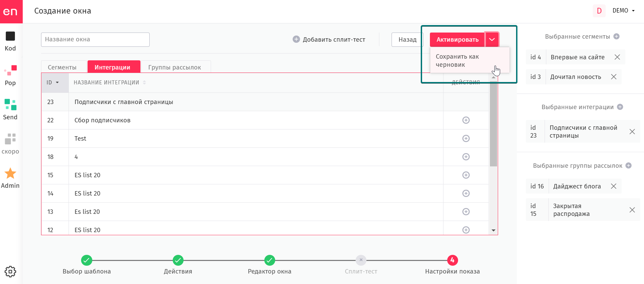The height and width of the screenshot is (284, 644).
Task: Open the Kod module in sidebar
Action: (x=10, y=41)
